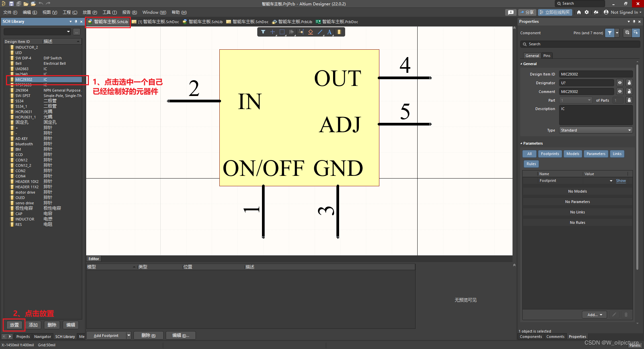Viewport: 644px width, 349px height.
Task: Click the Save All icon
Action: [x=18, y=4]
